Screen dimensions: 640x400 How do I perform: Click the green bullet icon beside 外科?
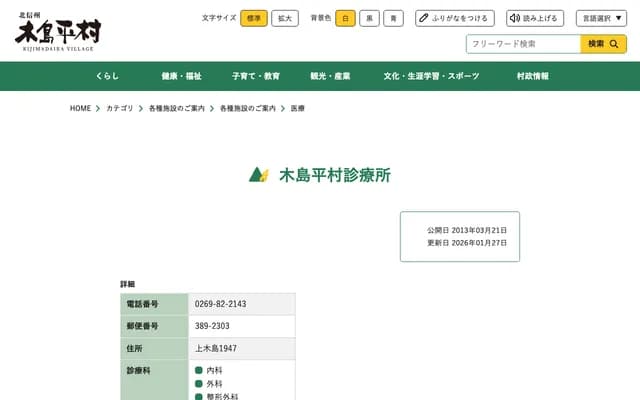pos(199,384)
